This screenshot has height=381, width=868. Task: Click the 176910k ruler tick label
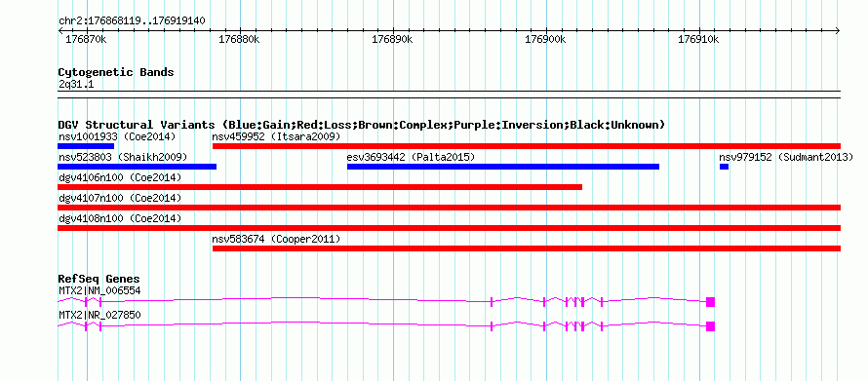(x=698, y=40)
